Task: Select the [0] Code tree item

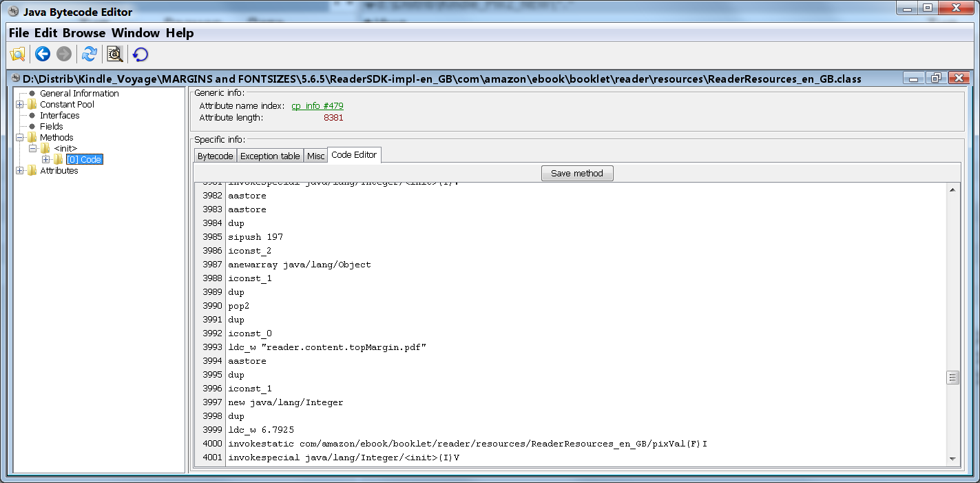Action: 84,159
